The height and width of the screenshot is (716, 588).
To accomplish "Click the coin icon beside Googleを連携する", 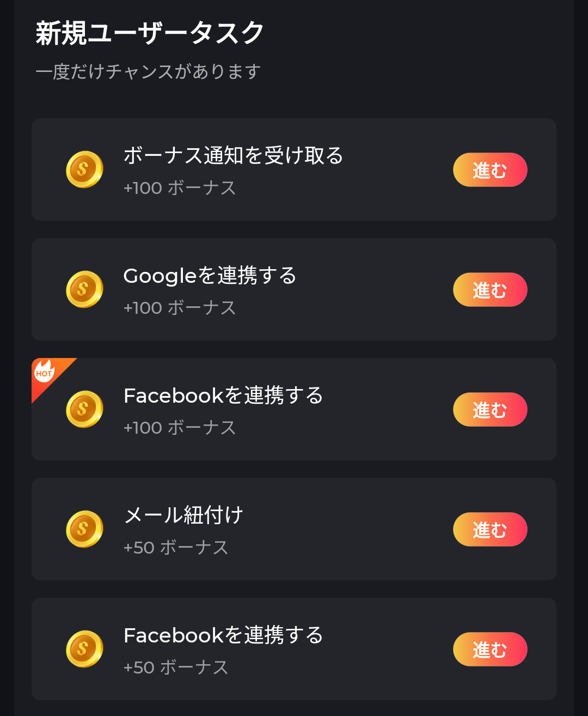I will [84, 289].
